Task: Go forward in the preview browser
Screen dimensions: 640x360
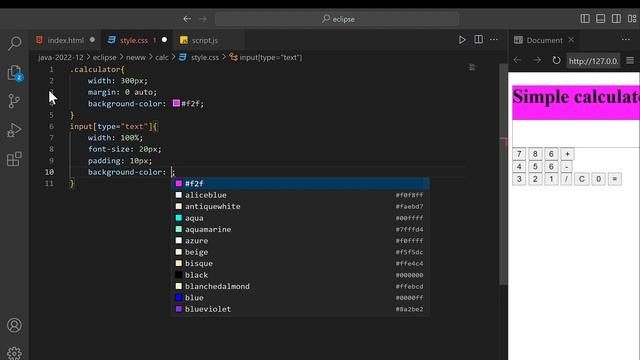Action: [537, 60]
